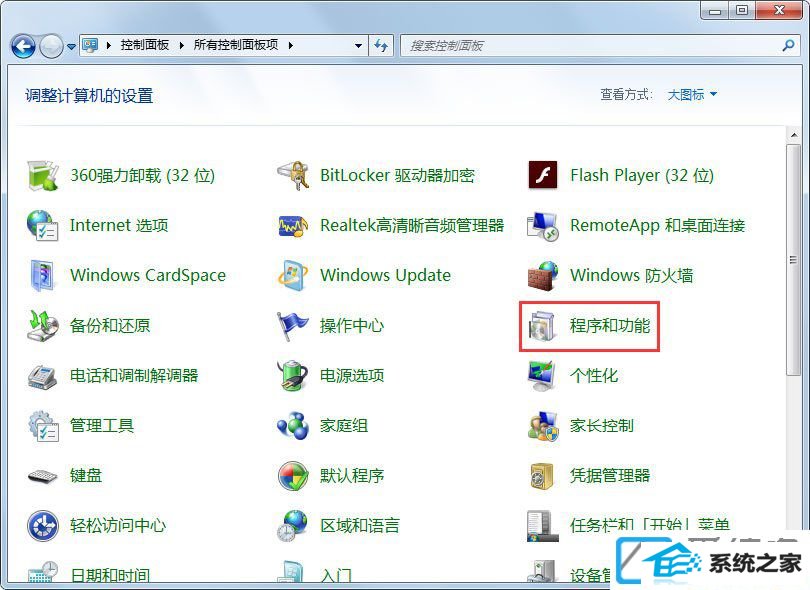The width and height of the screenshot is (810, 590).
Task: Expand the arrow after 控制面板 breadcrumb
Action: [x=181, y=45]
